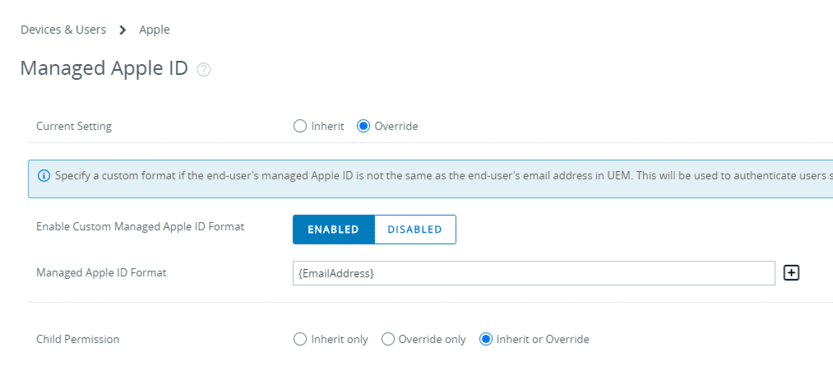The image size is (833, 385).
Task: Click Enable Custom Managed Apple ID Format label
Action: click(140, 227)
